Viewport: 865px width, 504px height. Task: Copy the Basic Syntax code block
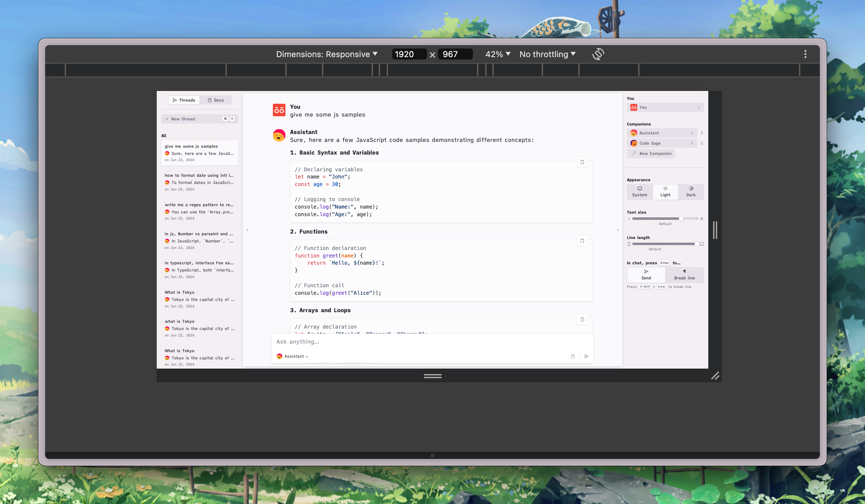[582, 162]
